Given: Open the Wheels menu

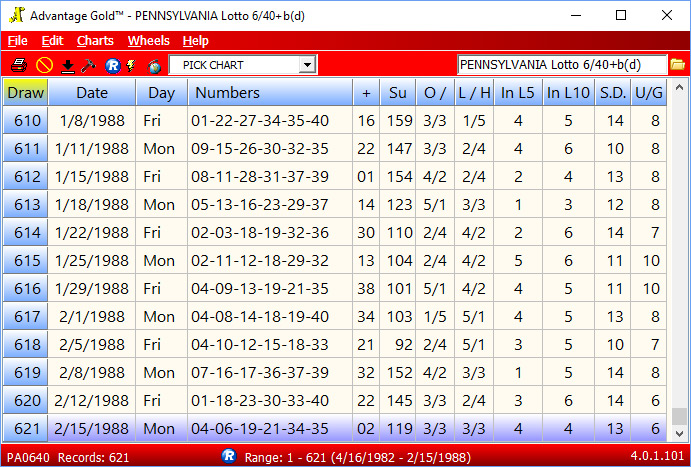Looking at the screenshot, I should [149, 41].
